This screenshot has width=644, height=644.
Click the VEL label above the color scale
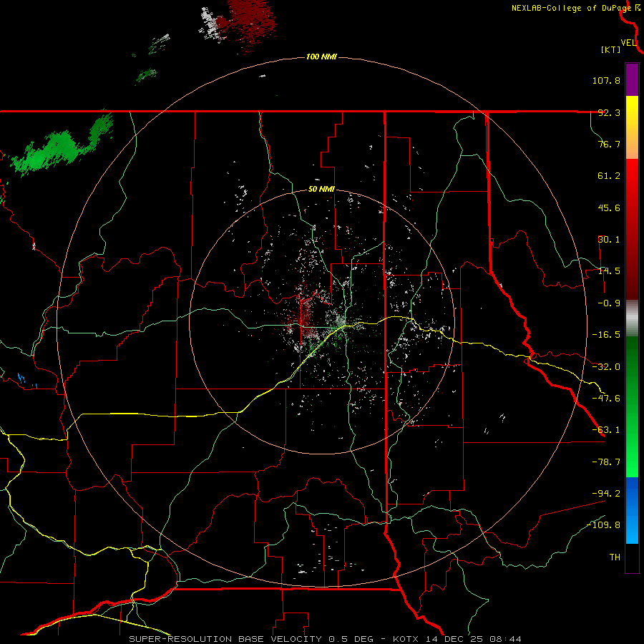coord(628,43)
